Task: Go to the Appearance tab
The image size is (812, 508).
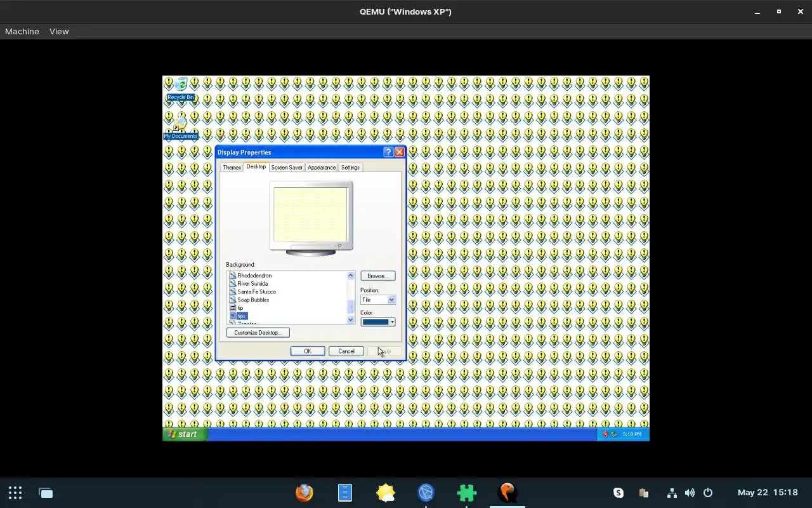Action: coord(322,168)
